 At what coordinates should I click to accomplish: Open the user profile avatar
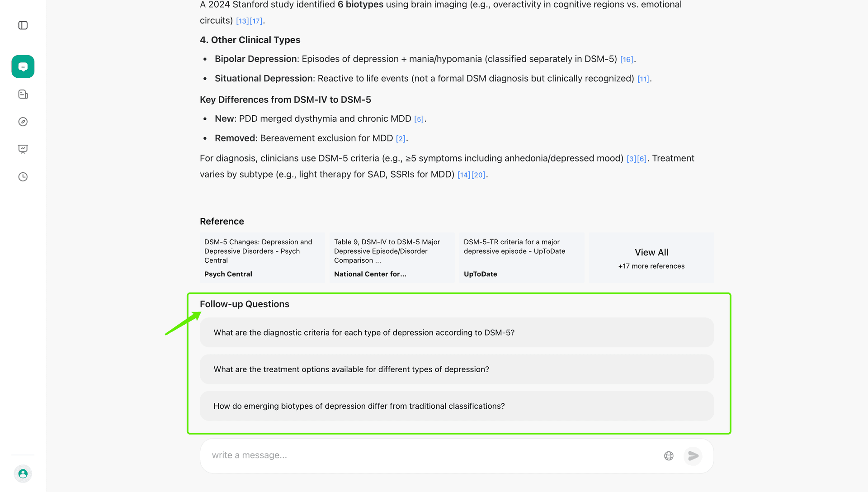click(23, 473)
